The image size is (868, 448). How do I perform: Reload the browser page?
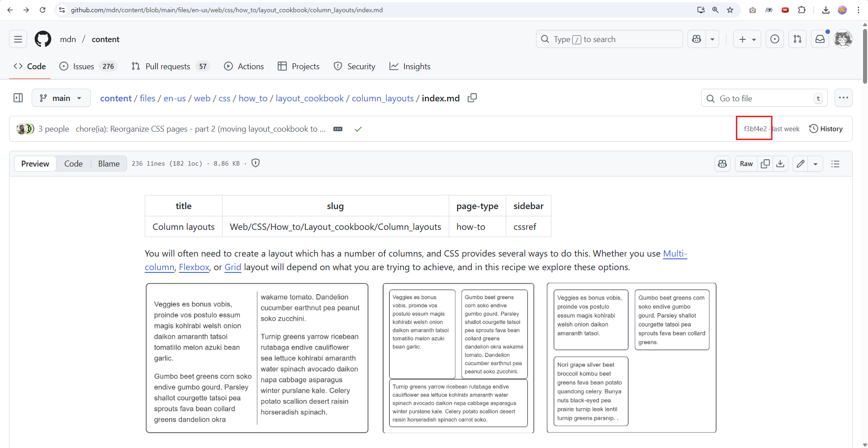click(x=43, y=10)
